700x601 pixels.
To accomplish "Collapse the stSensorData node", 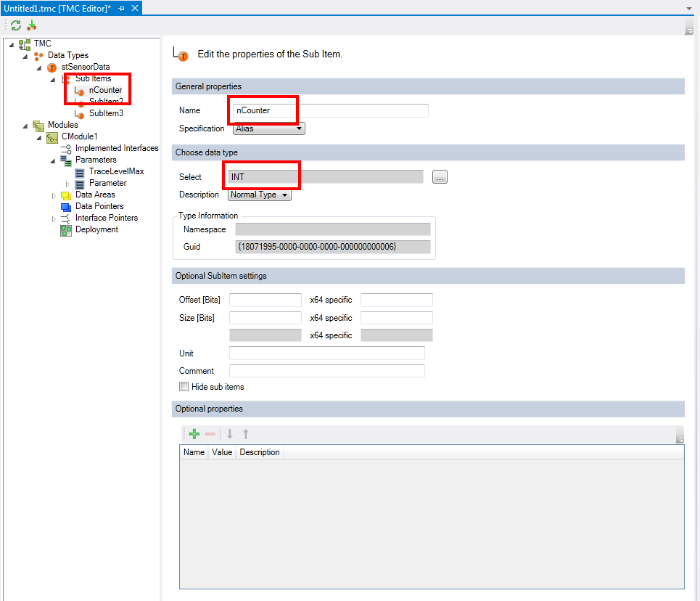I will (39, 68).
